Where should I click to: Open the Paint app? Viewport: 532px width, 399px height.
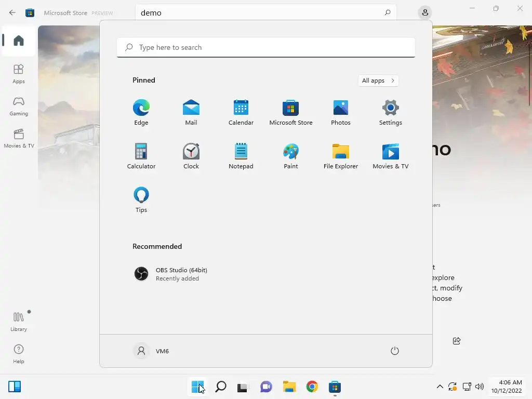coord(291,156)
